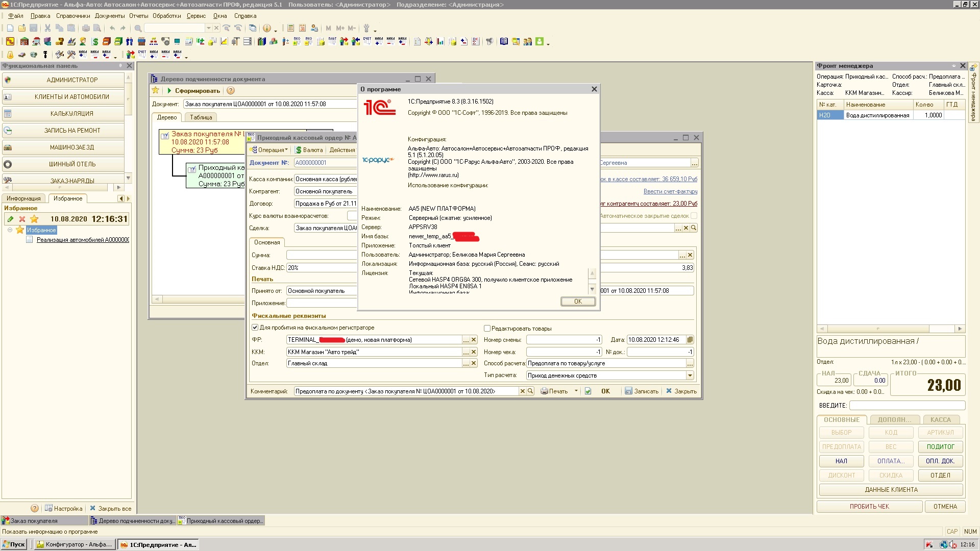Click the Номер чека input field
Screen dimensions: 980x551
point(564,352)
